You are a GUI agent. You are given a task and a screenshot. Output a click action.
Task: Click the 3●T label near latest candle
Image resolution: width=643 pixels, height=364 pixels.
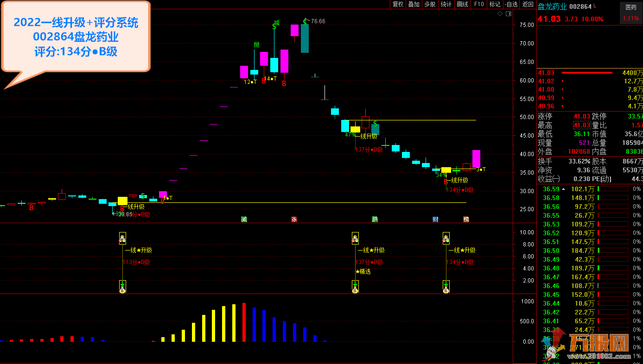[481, 169]
